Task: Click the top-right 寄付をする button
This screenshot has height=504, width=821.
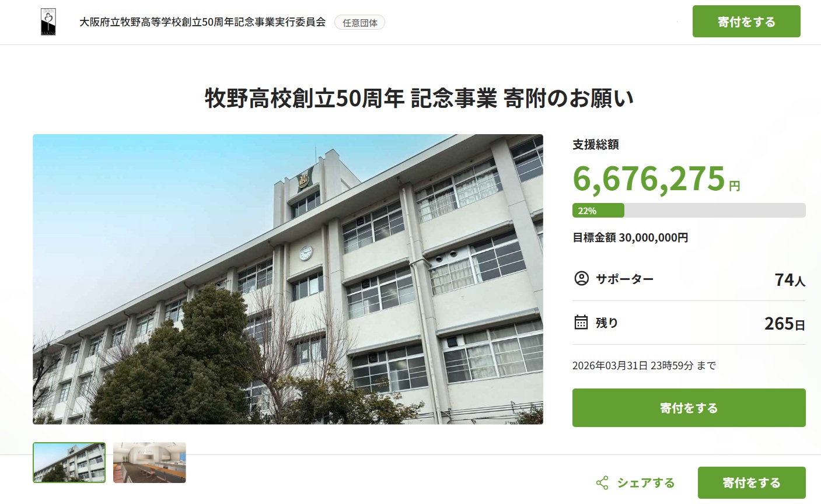Action: [x=746, y=22]
